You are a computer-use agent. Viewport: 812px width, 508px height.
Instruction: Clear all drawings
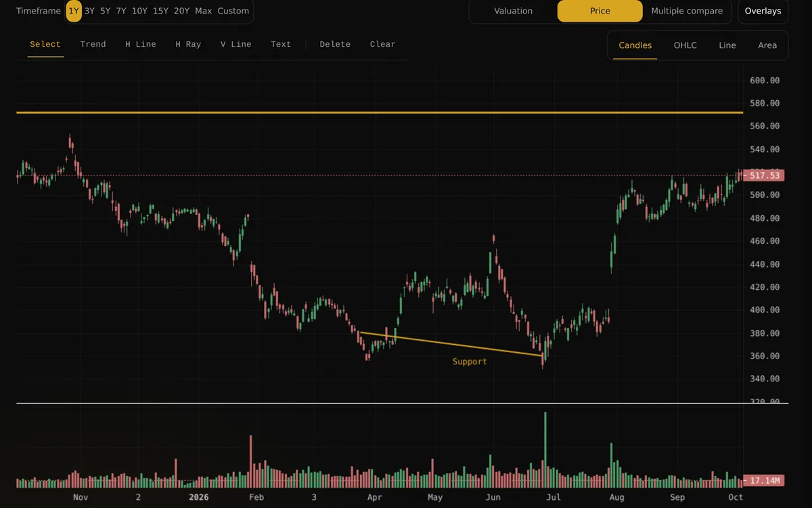pos(382,44)
